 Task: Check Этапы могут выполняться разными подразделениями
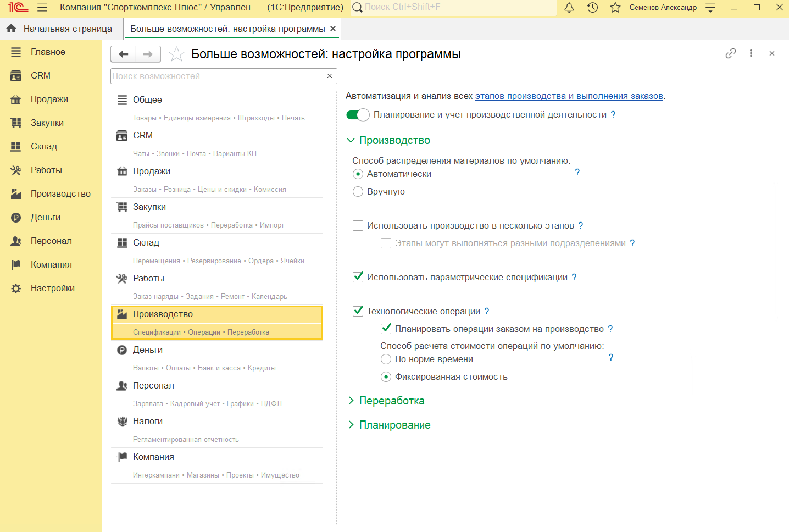pos(386,243)
